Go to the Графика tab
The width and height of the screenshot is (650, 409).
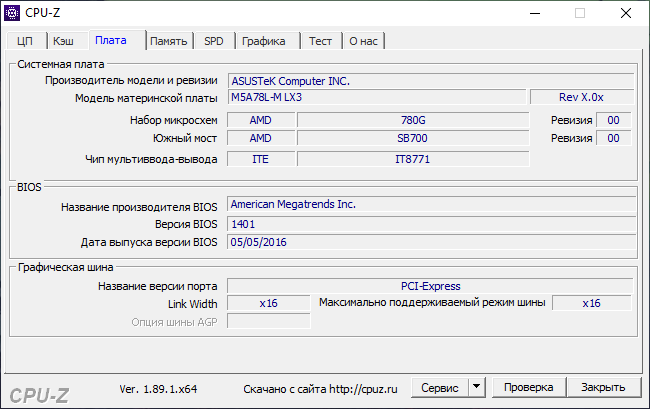267,41
